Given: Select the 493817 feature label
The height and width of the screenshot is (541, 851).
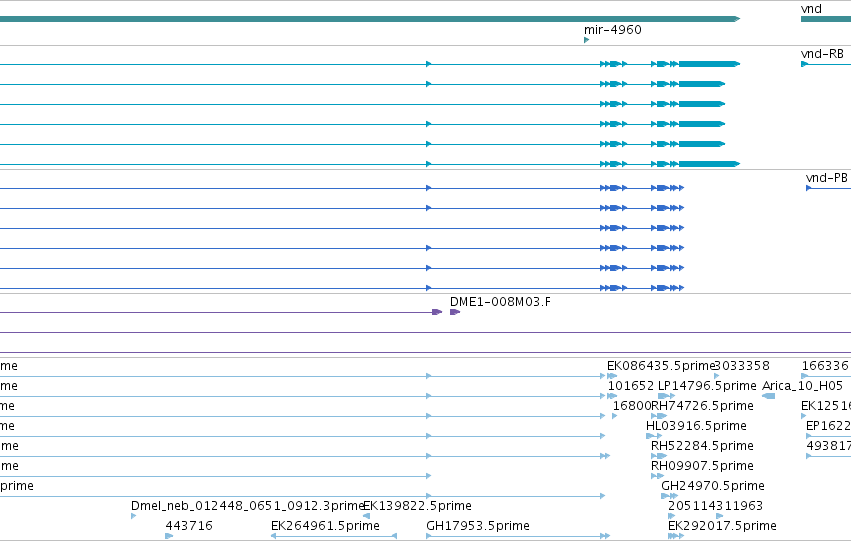Looking at the screenshot, I should click(x=828, y=446).
